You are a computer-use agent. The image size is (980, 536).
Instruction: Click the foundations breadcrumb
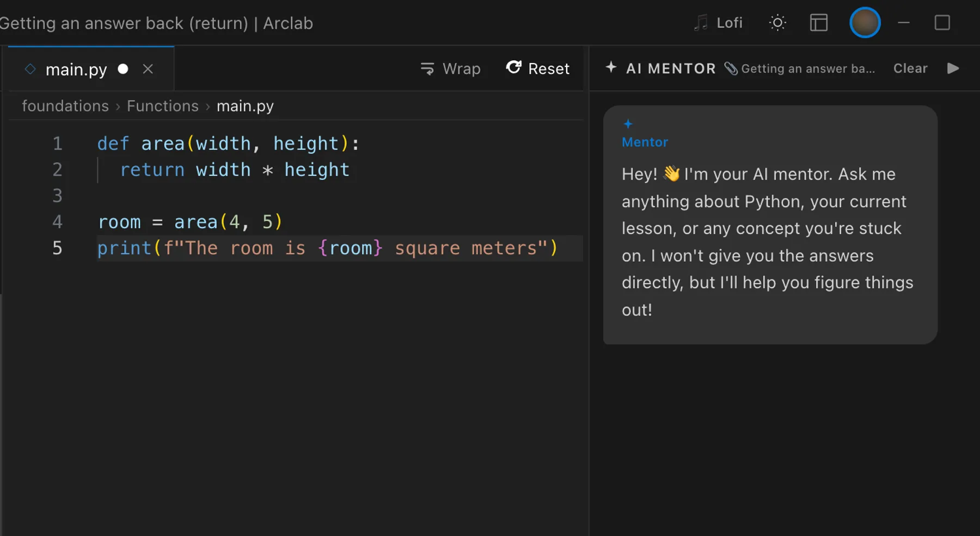[x=65, y=106]
